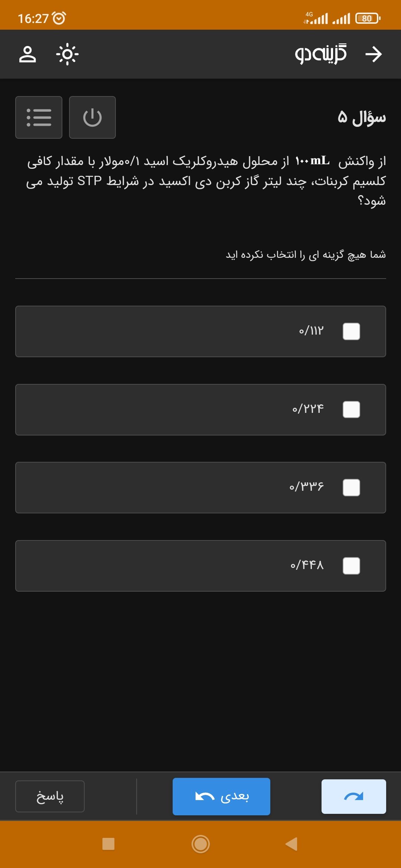401x868 pixels.
Task: Toggle the light/dark theme sun icon
Action: (67, 54)
